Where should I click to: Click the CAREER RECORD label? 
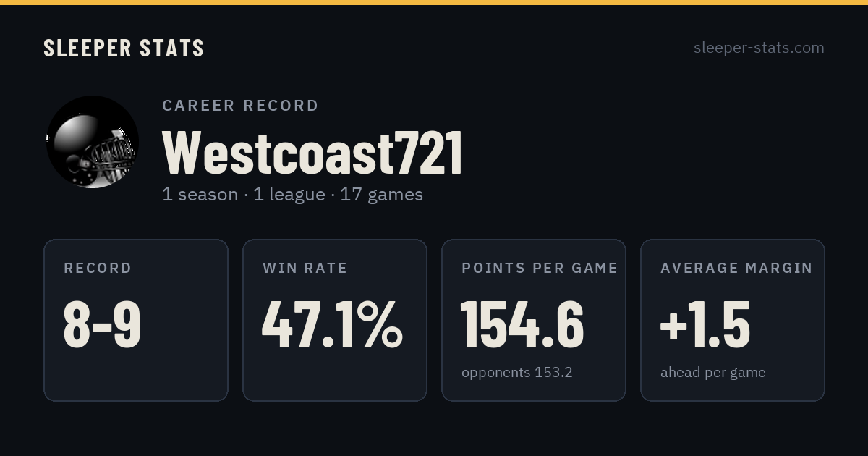click(x=240, y=106)
